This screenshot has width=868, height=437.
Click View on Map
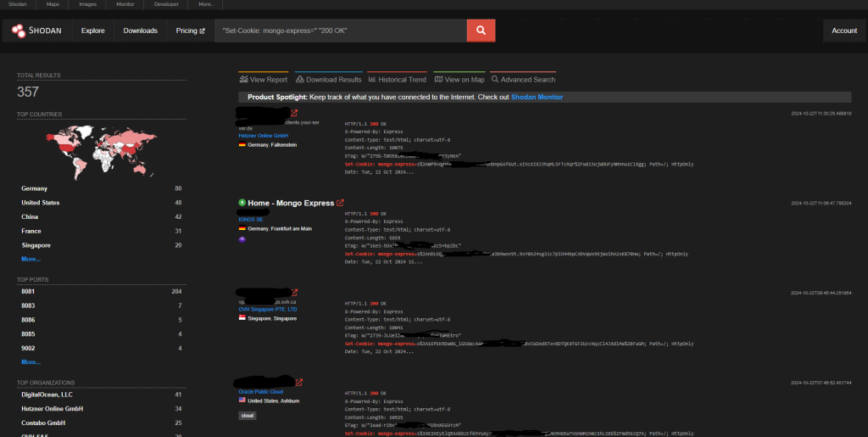point(459,79)
